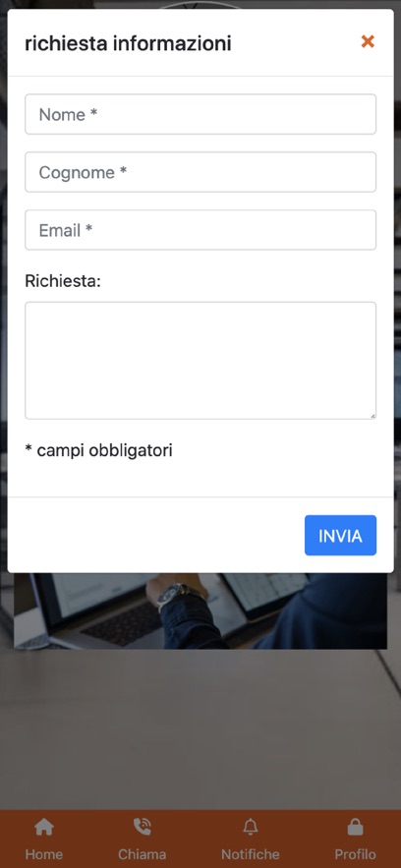Open the Home tab label

[x=44, y=853]
